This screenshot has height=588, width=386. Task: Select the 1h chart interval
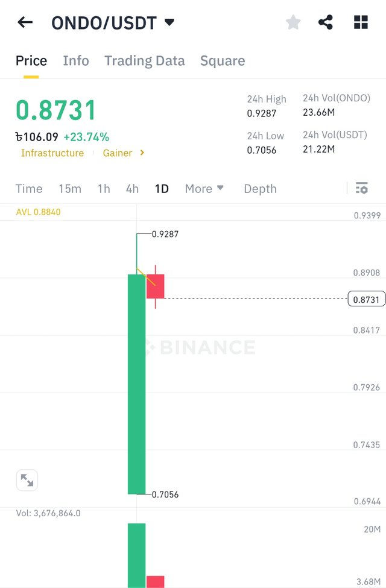coord(104,189)
